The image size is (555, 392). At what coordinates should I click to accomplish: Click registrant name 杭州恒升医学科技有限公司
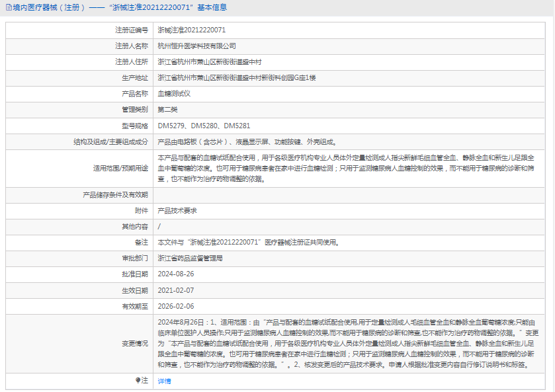tap(197, 46)
